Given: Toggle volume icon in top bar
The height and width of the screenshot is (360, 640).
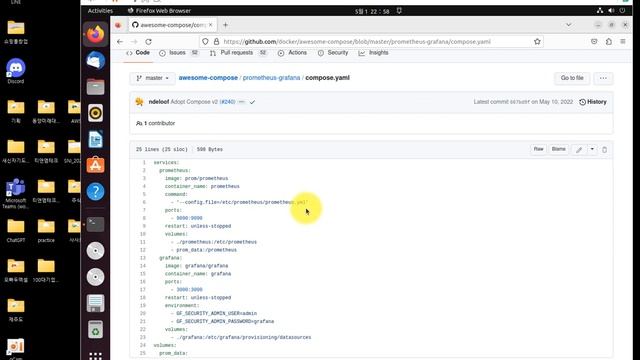Looking at the screenshot, I should 611,11.
